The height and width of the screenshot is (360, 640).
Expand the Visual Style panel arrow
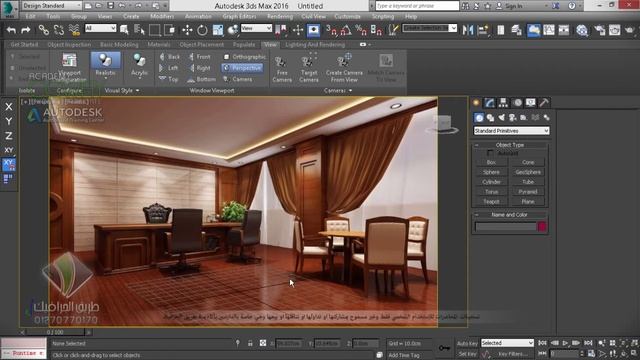[138, 91]
